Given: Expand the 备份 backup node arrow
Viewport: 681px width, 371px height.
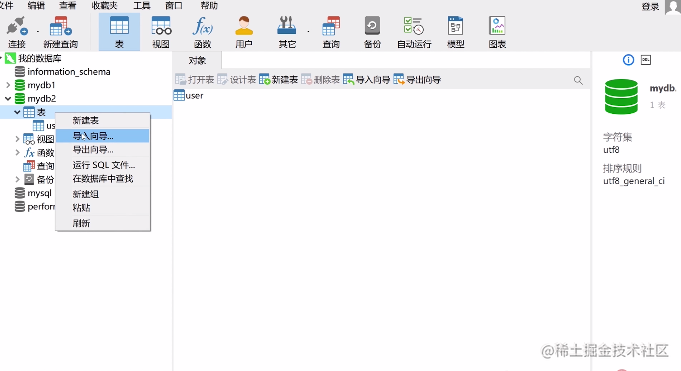Looking at the screenshot, I should [17, 179].
